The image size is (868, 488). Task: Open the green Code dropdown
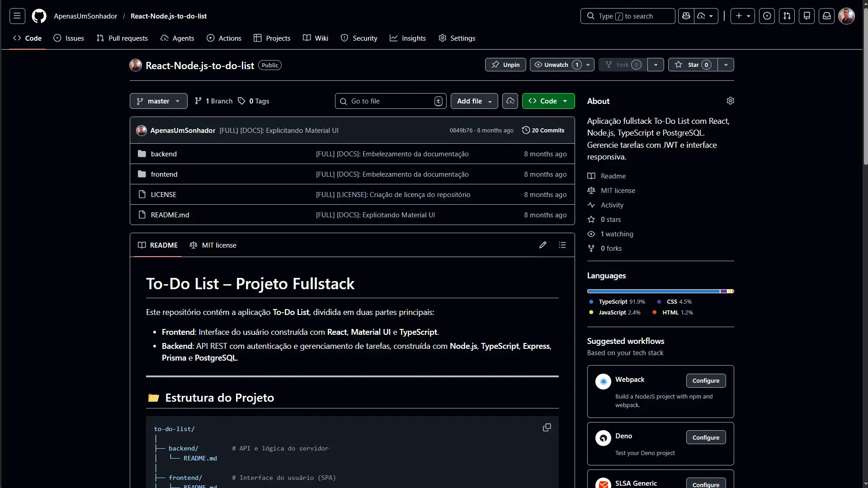pos(548,101)
